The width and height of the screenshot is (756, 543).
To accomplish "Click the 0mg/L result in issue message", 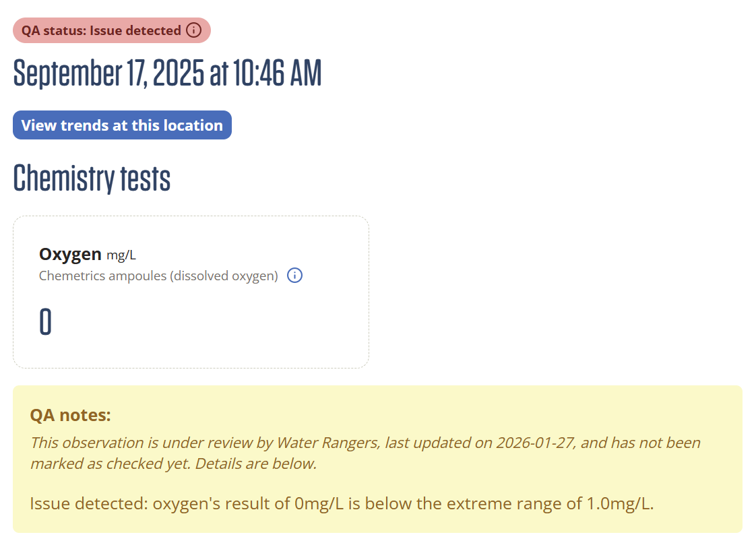I will pyautogui.click(x=315, y=503).
